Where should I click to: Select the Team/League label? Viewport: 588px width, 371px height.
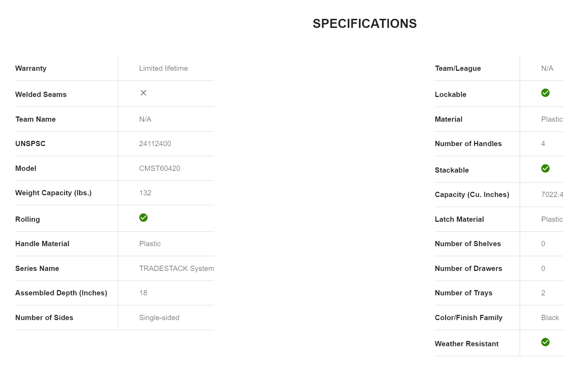tap(457, 68)
